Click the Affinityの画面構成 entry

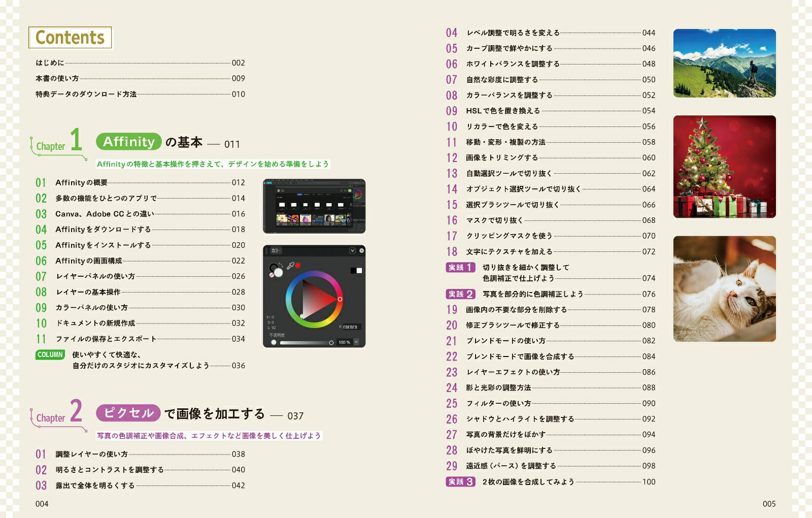coord(140,261)
